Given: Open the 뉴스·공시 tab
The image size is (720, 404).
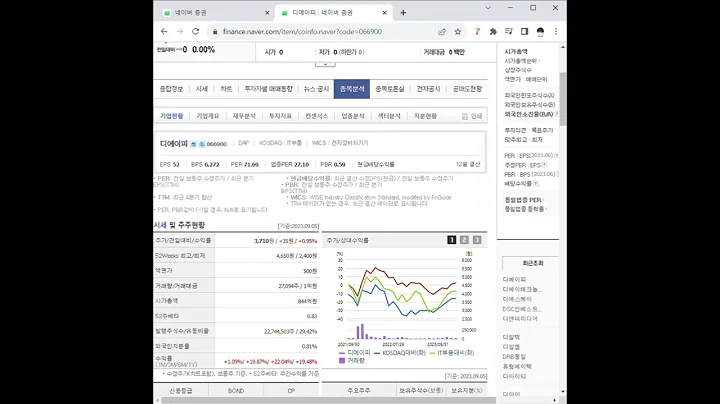Looking at the screenshot, I should point(316,89).
